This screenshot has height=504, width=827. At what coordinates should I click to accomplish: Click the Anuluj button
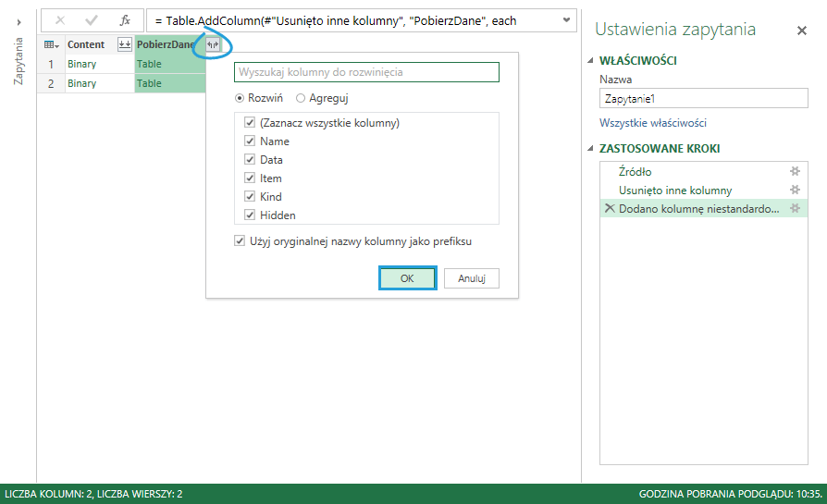click(x=472, y=278)
